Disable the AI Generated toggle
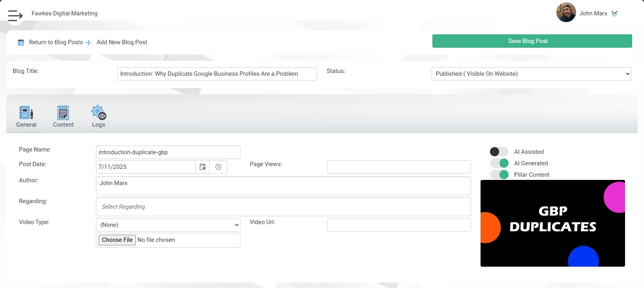Viewport: 644px width, 288px height. coord(499,163)
